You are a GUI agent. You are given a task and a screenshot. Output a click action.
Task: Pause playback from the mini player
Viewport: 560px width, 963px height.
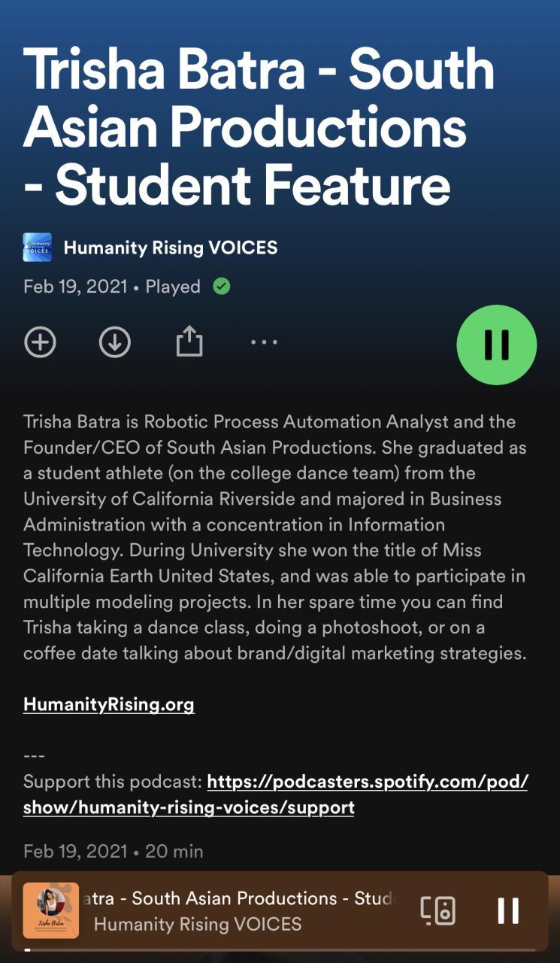pyautogui.click(x=508, y=911)
